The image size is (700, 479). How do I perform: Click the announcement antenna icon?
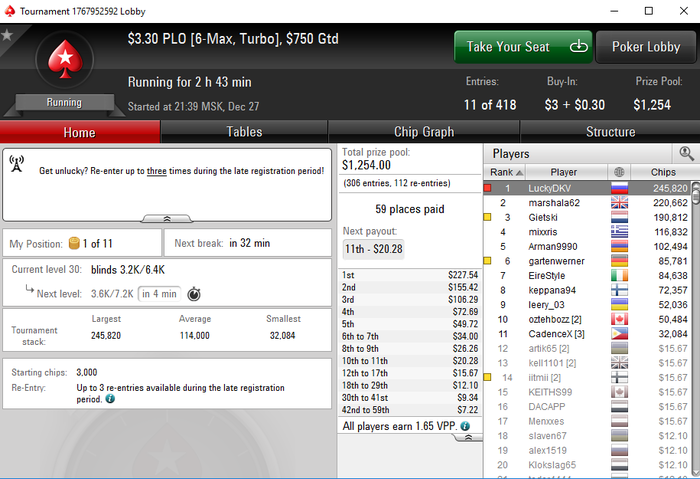pyautogui.click(x=17, y=164)
